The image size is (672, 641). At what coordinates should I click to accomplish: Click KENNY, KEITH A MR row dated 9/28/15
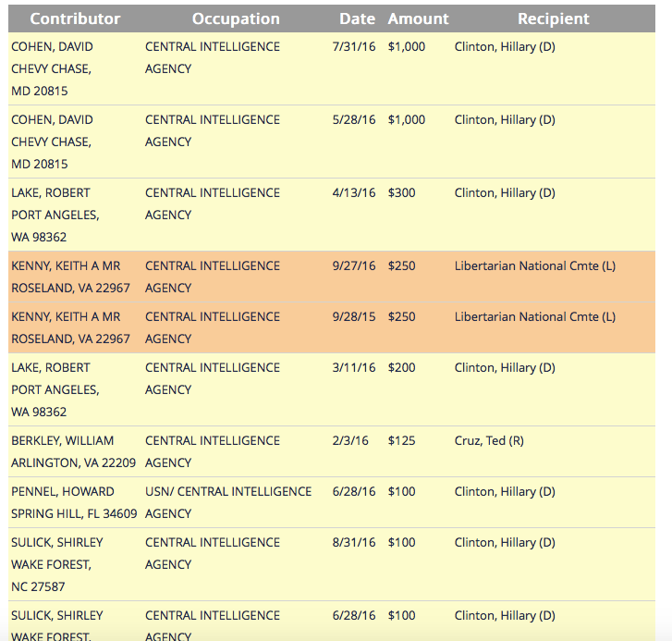pyautogui.click(x=332, y=328)
